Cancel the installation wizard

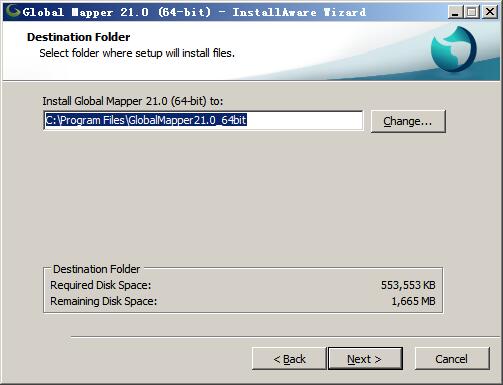pos(452,359)
